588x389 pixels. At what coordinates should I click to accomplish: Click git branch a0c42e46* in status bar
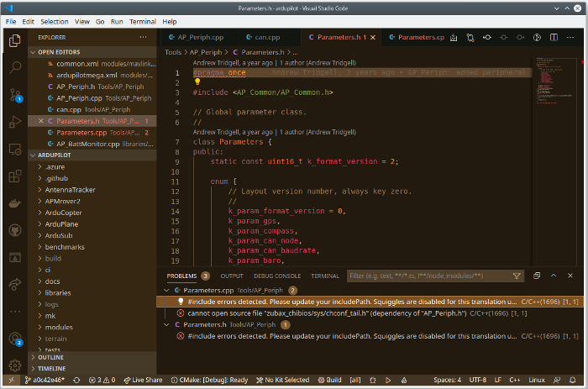click(45, 380)
